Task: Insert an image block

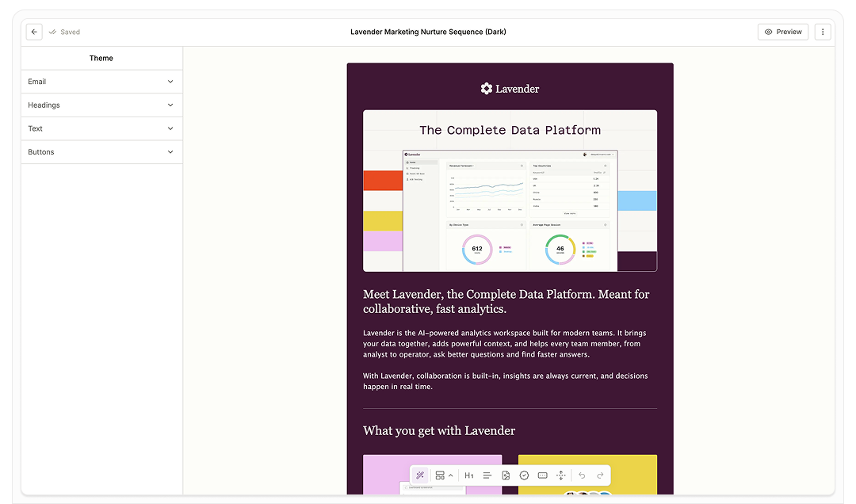Action: point(506,475)
